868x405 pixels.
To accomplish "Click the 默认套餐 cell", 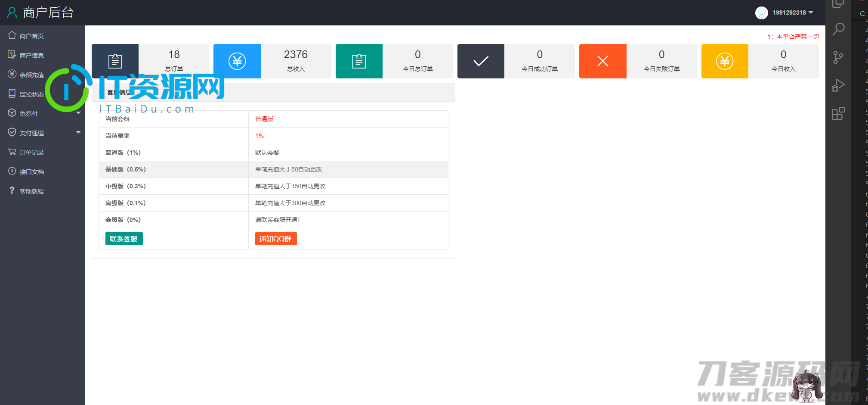I will 267,153.
